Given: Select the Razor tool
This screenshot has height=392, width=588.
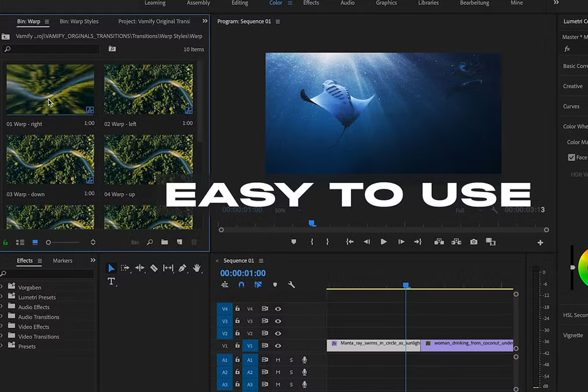Looking at the screenshot, I should (x=154, y=268).
